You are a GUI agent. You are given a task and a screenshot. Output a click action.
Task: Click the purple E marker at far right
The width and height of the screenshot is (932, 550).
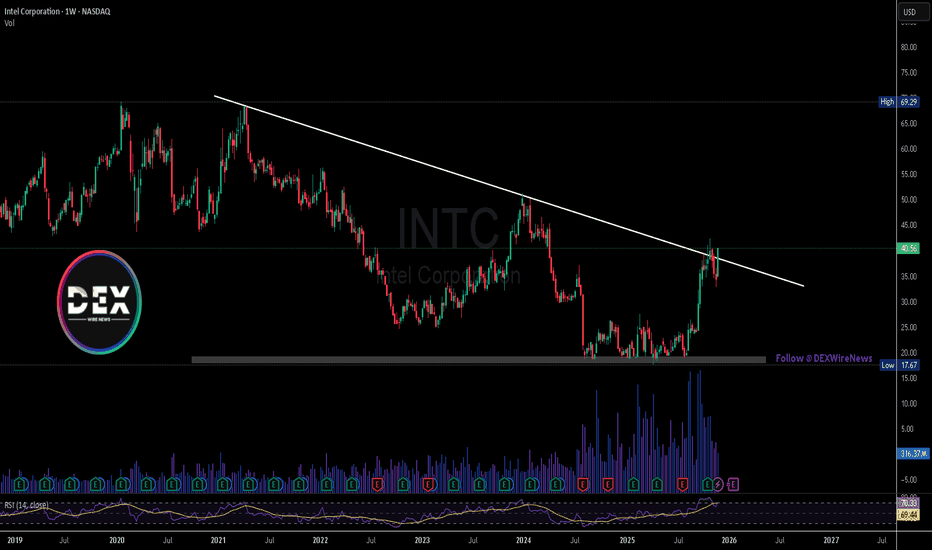(x=734, y=484)
